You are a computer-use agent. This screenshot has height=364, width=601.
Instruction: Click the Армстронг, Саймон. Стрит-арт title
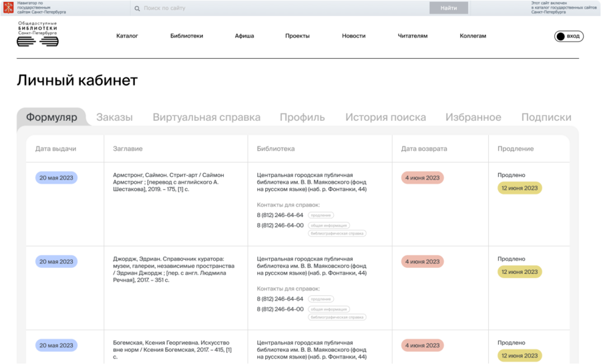coord(168,182)
